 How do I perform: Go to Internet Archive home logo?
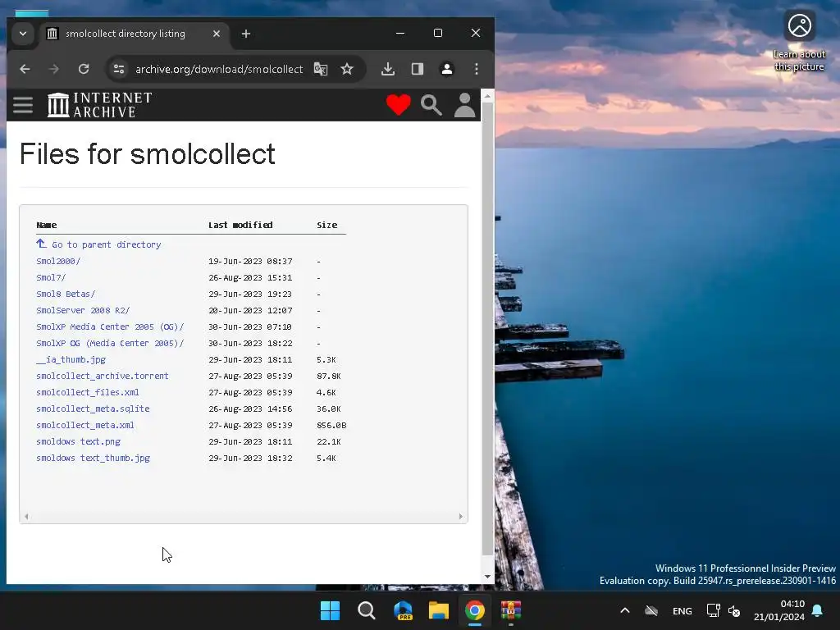(99, 105)
